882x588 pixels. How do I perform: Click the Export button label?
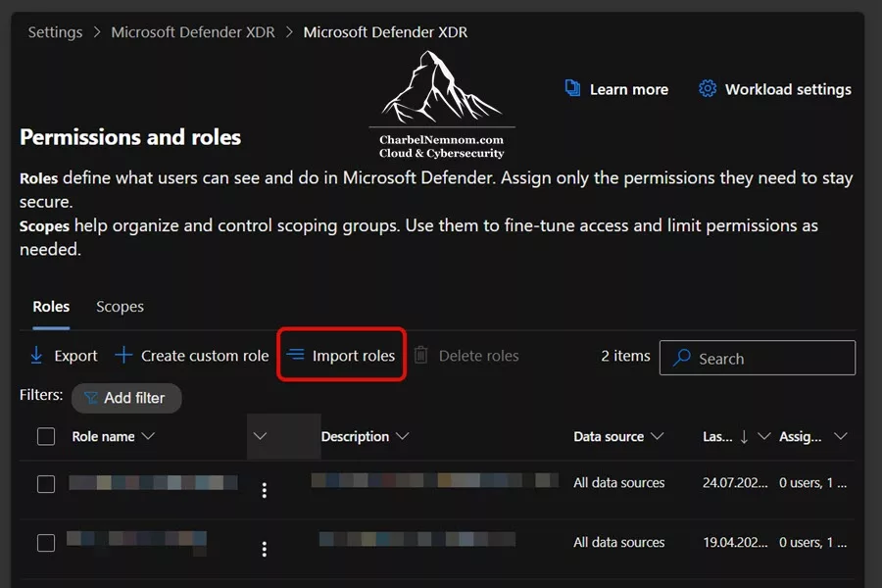[x=75, y=356]
